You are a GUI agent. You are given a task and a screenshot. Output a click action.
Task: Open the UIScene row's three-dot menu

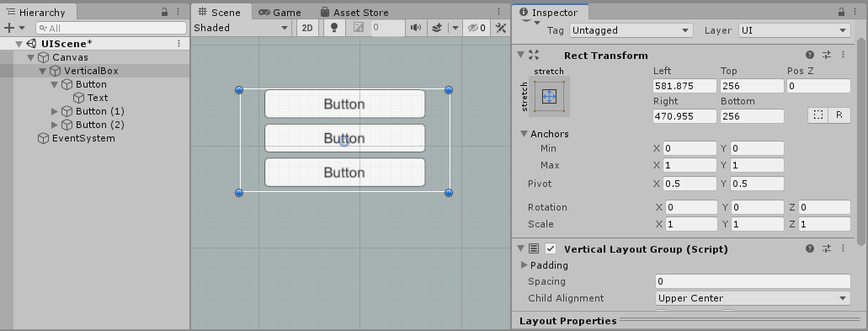[x=178, y=44]
